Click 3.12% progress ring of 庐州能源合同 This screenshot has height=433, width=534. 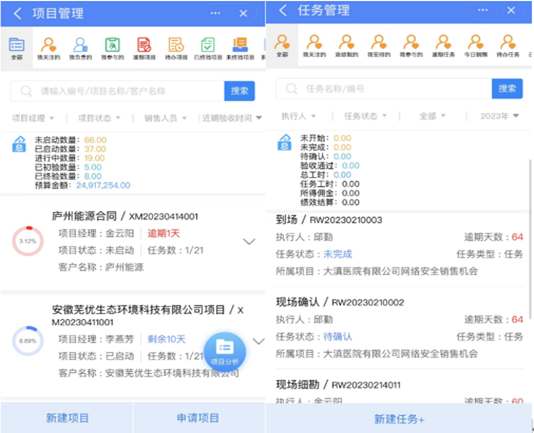click(x=28, y=241)
